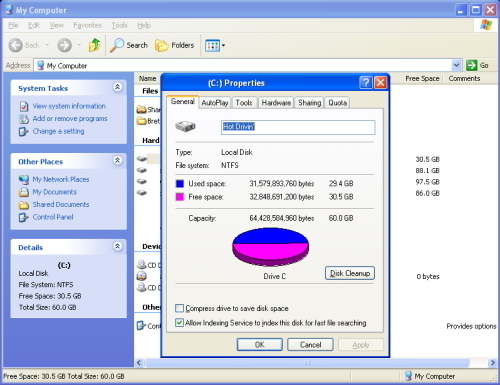Click the Control Panel icon in Other Places

click(x=24, y=217)
